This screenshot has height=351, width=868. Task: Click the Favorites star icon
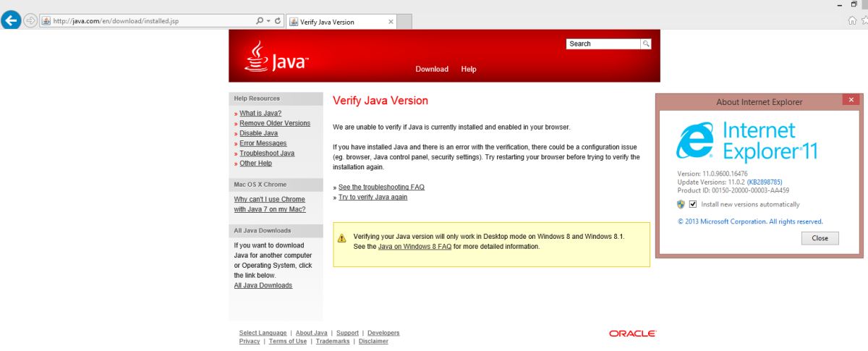(866, 22)
